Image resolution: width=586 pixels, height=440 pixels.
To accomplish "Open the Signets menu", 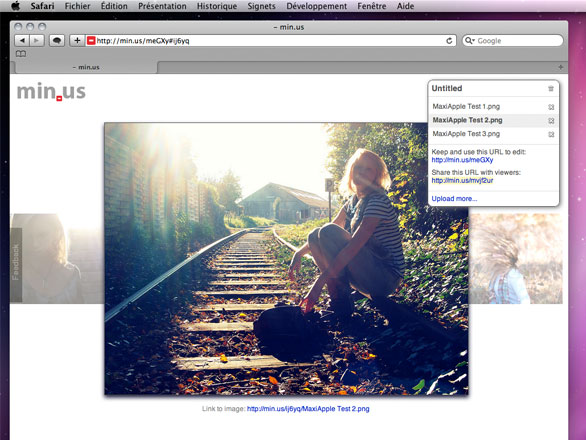I will [x=261, y=6].
